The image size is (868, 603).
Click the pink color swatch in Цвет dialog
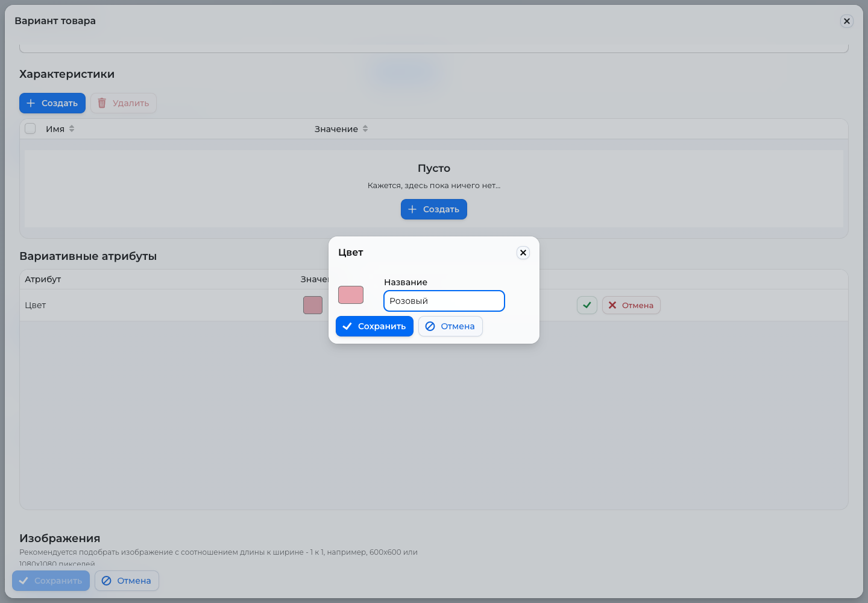(x=351, y=295)
